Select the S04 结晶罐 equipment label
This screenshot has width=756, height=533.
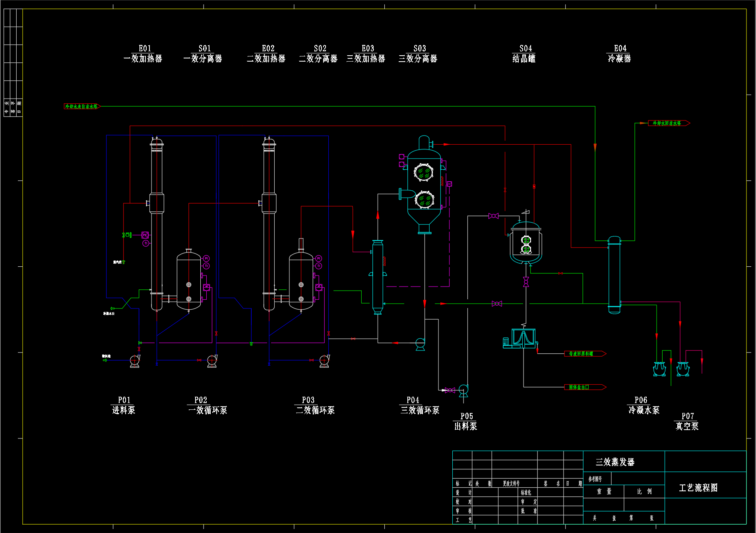click(x=524, y=54)
